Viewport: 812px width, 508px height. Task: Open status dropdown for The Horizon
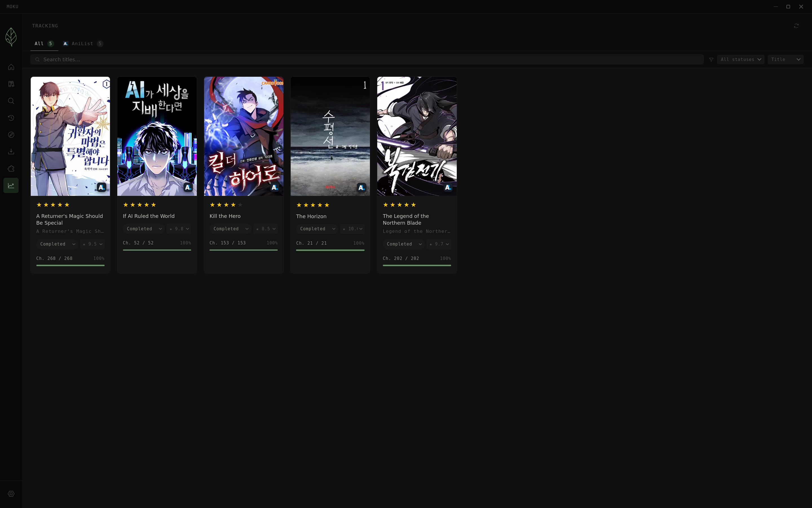pos(317,229)
